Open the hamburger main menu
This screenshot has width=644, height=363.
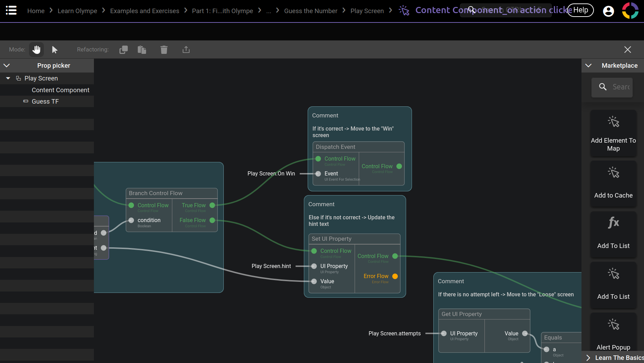click(11, 10)
